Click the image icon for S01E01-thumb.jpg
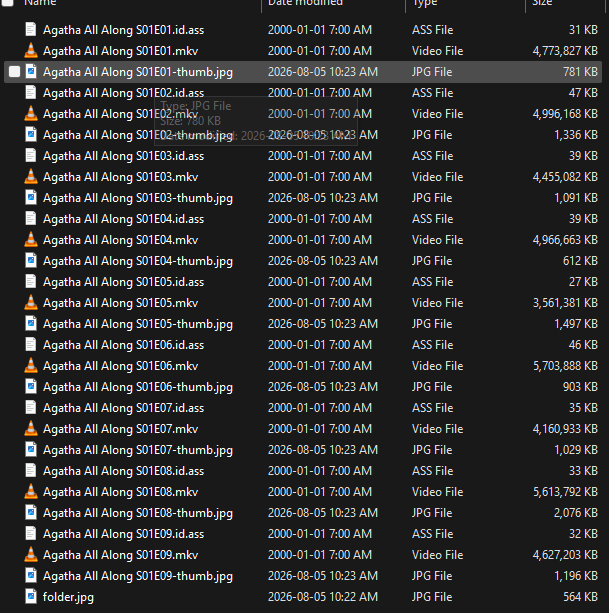Screen dimensions: 609x613 (31, 72)
